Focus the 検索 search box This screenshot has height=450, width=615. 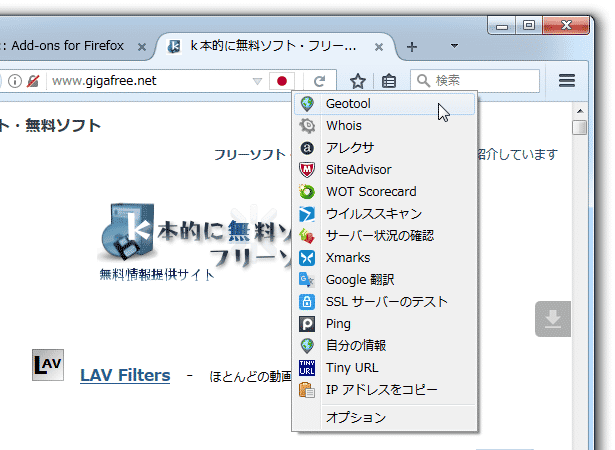475,81
